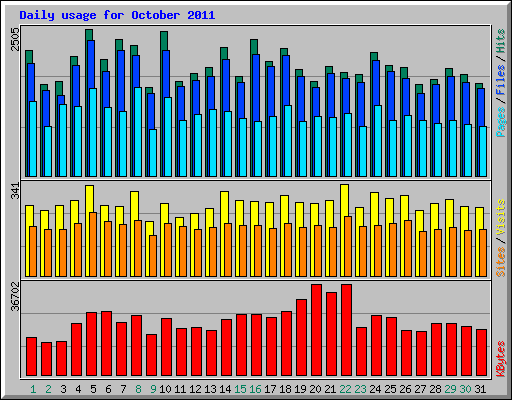
Task: Select the yellow Visits bar for day 22
Action: (344, 200)
